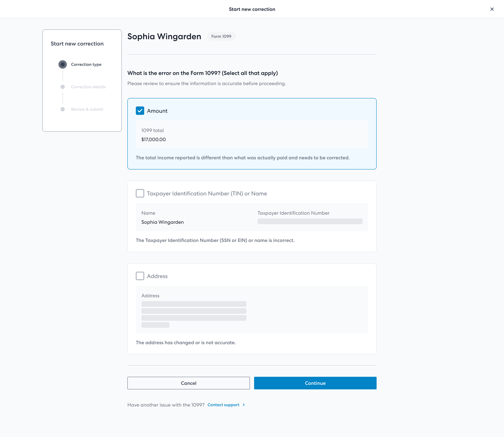Screen dimensions: 504x437
Task: Select the Correction details step dot
Action: point(63,87)
